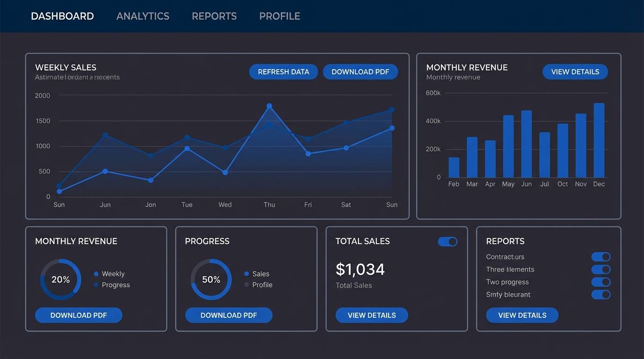Select the Weekly legend dot
This screenshot has height=359, width=644.
click(96, 273)
